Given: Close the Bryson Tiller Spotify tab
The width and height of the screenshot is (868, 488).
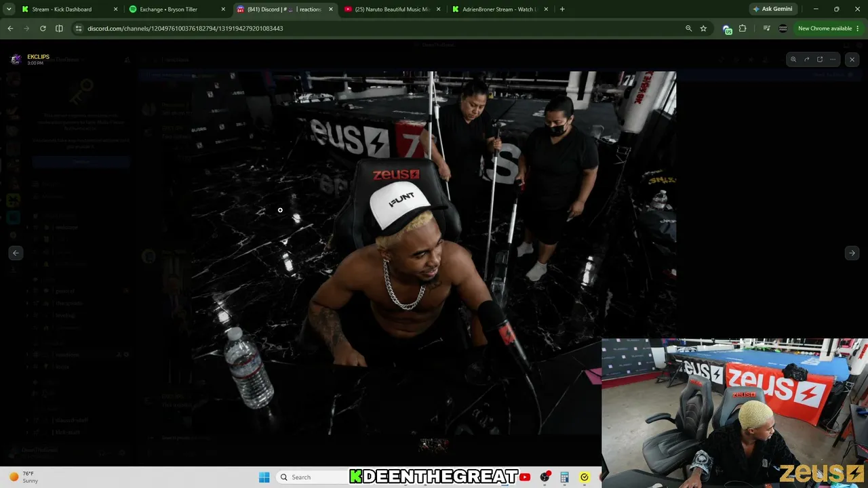Looking at the screenshot, I should point(223,9).
